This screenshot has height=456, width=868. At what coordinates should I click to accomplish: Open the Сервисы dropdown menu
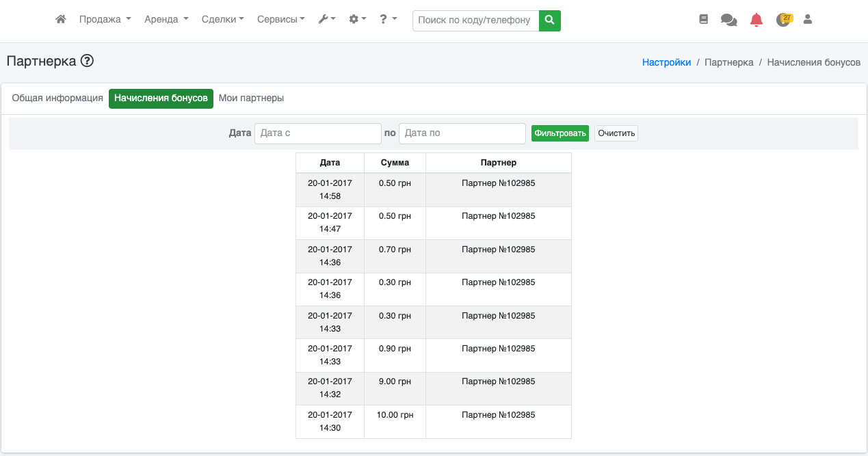coord(281,20)
